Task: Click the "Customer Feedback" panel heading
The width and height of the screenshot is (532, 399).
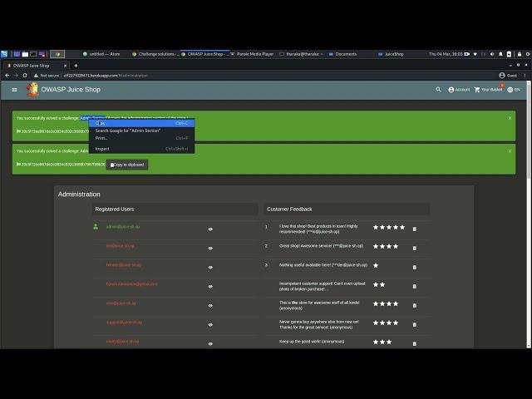Action: [x=289, y=209]
